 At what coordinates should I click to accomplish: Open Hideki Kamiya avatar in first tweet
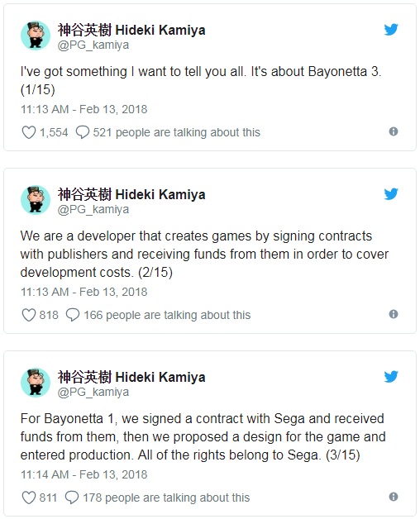pos(36,36)
